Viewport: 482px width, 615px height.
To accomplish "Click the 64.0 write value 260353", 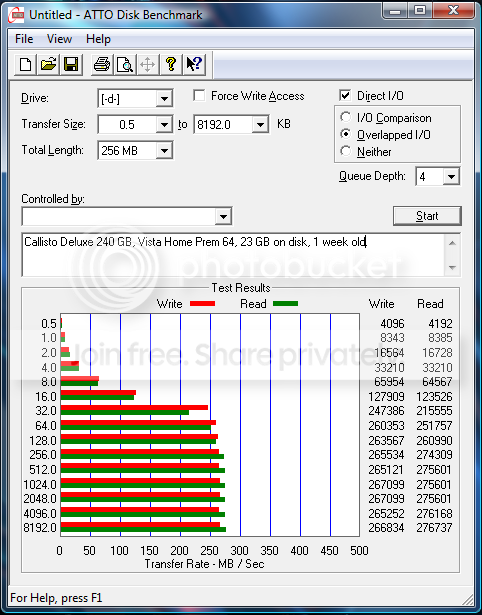I will pos(386,426).
